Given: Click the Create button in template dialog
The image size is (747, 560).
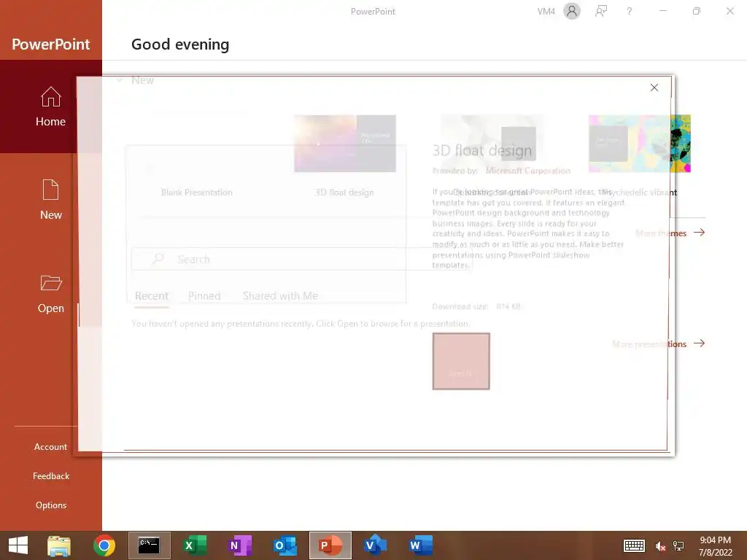Looking at the screenshot, I should pyautogui.click(x=461, y=362).
